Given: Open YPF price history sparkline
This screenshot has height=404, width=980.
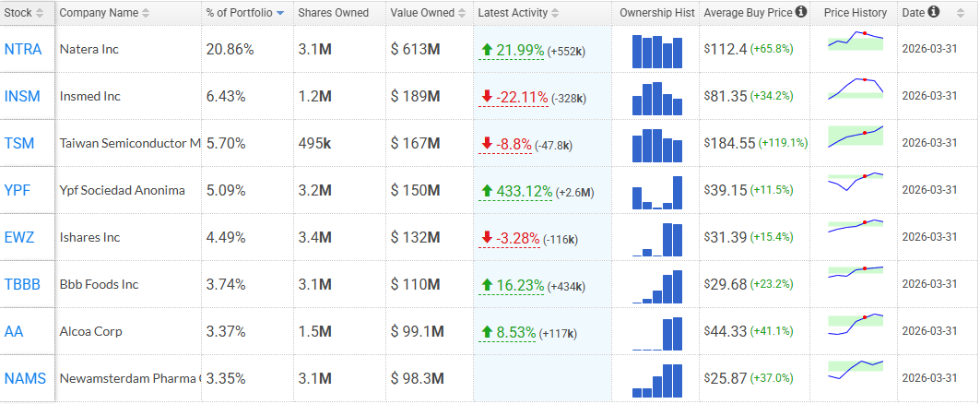Looking at the screenshot, I should (856, 181).
